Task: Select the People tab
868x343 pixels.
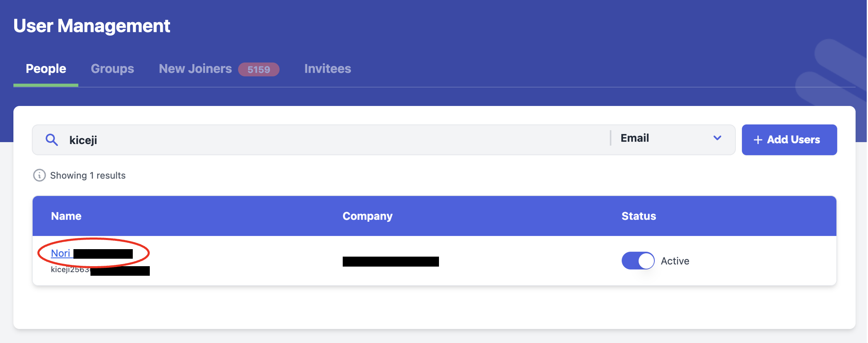Action: [46, 69]
